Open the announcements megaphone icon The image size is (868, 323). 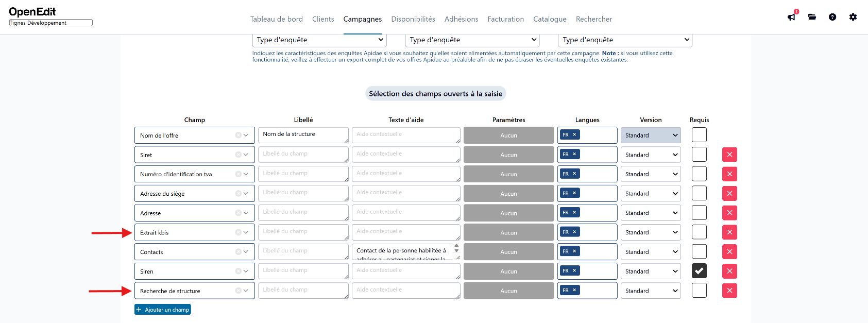point(791,17)
